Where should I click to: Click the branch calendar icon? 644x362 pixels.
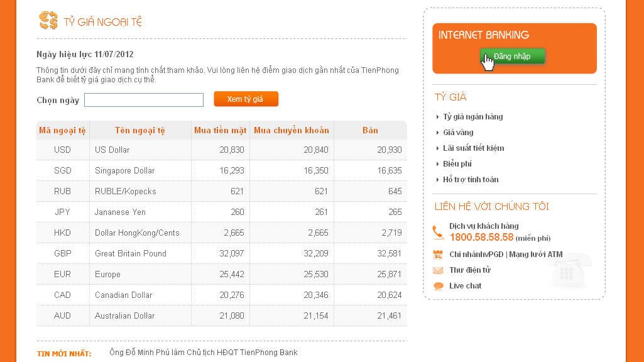click(x=438, y=255)
